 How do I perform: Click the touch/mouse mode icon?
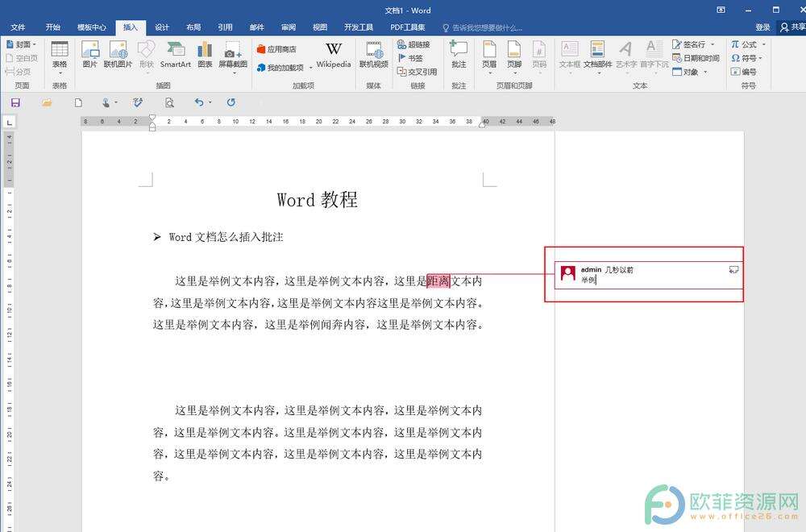106,103
